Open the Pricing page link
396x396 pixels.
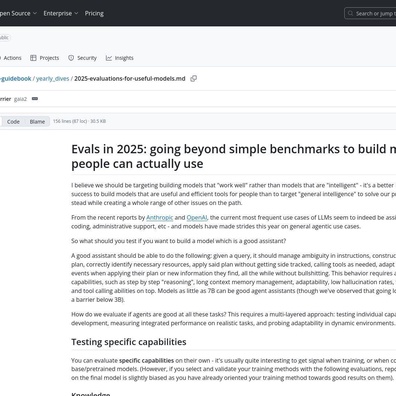[94, 13]
